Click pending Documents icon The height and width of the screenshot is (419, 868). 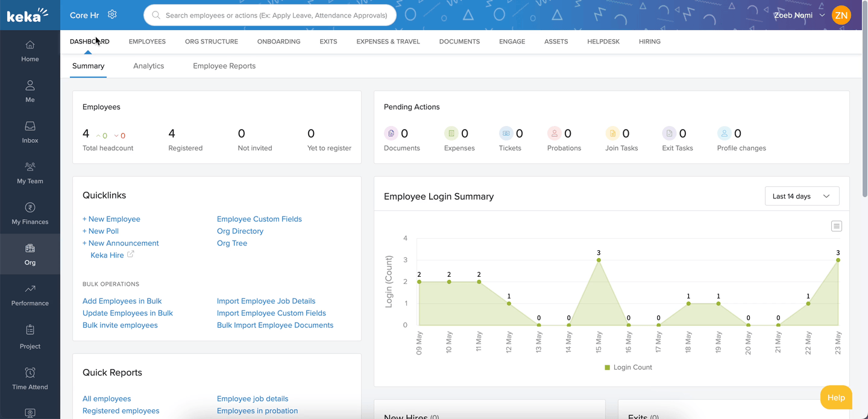coord(391,133)
